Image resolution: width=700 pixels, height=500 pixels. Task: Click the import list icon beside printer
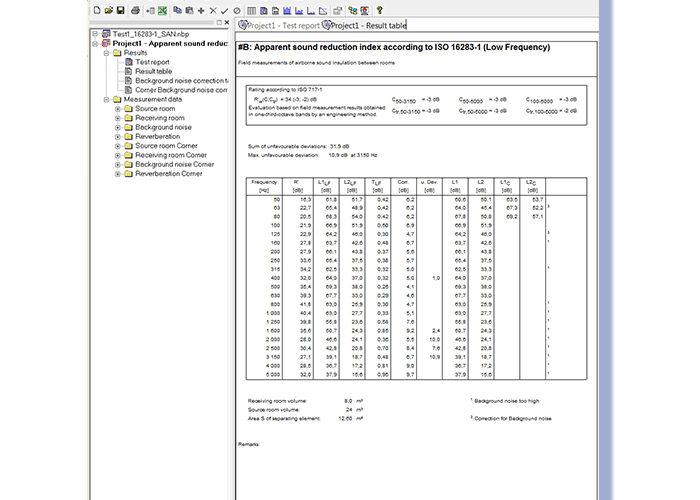tap(150, 11)
